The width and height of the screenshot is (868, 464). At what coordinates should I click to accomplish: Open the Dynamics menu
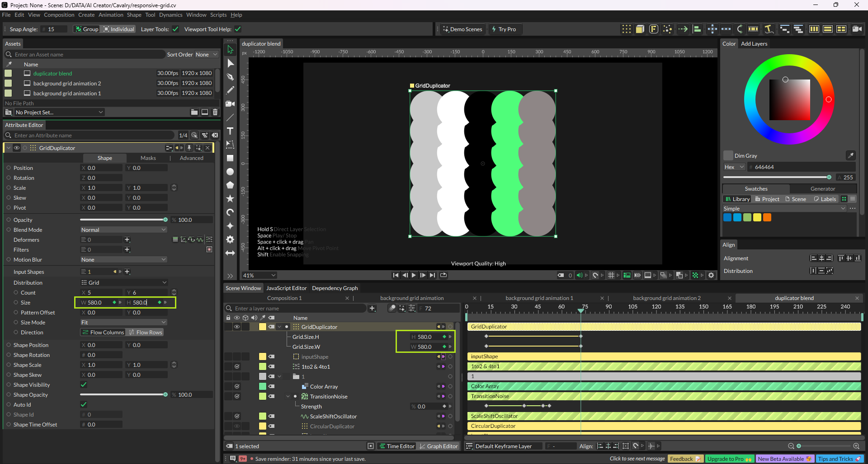click(x=170, y=15)
